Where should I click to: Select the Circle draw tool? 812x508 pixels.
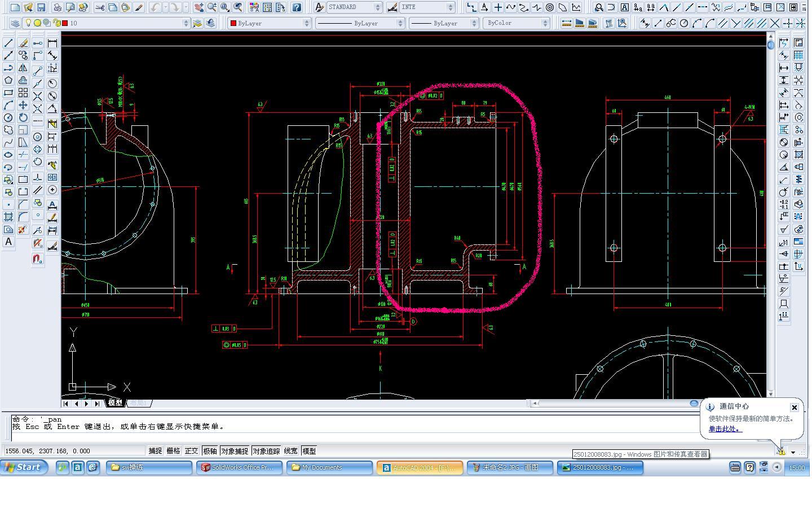[8, 117]
